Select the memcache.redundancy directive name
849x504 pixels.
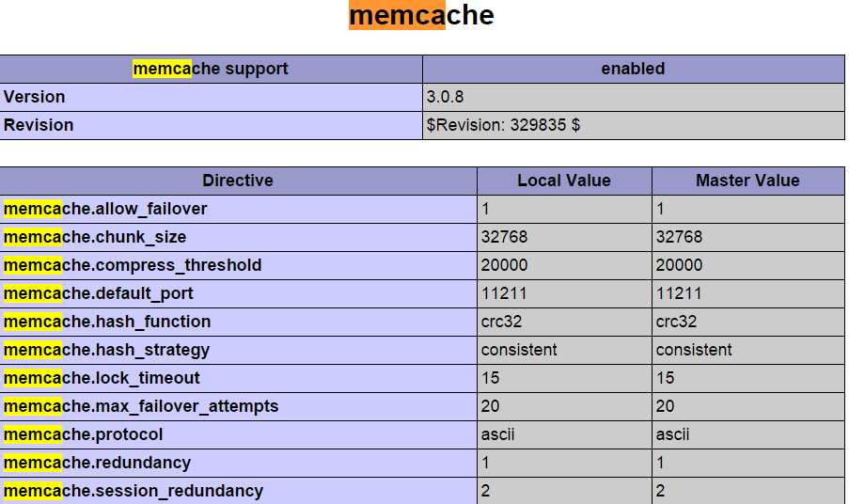click(98, 463)
